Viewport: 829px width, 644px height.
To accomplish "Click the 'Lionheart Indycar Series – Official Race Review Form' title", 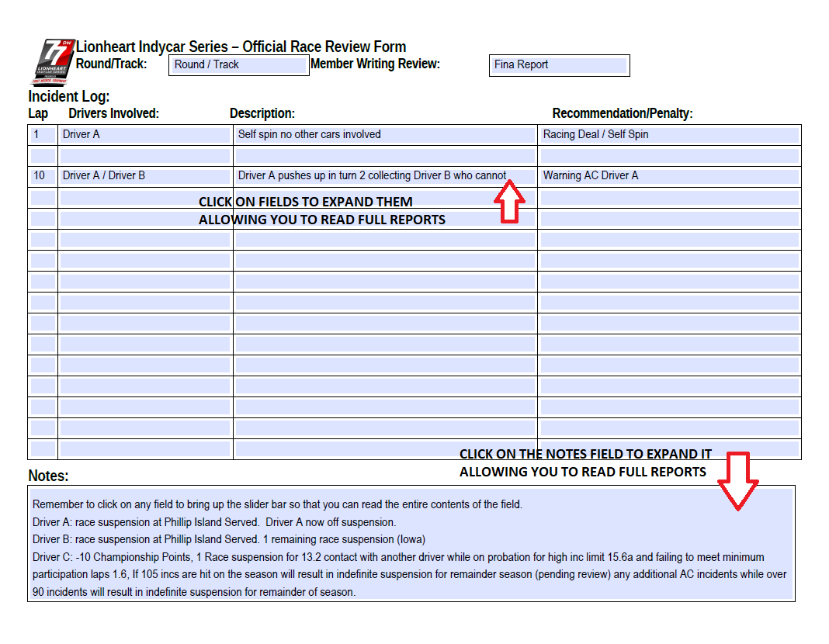I will point(241,47).
